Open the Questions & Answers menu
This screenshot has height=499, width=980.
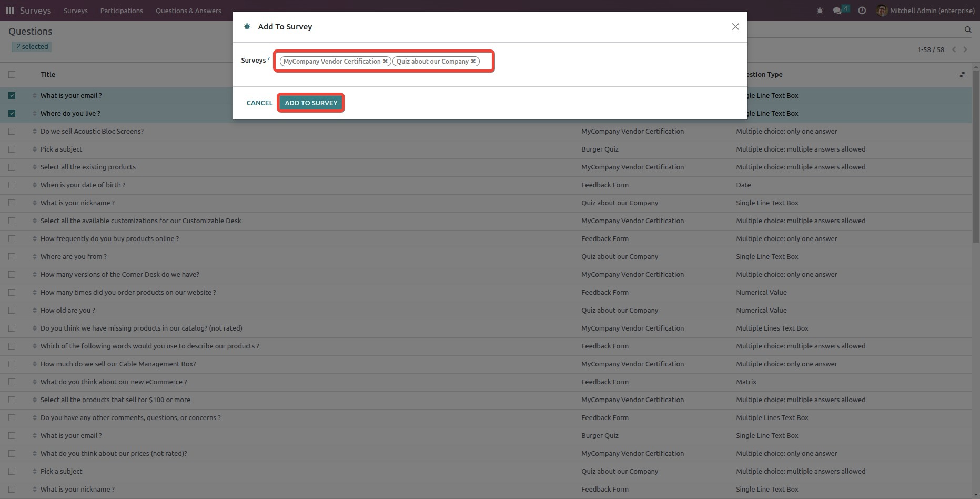(x=188, y=11)
